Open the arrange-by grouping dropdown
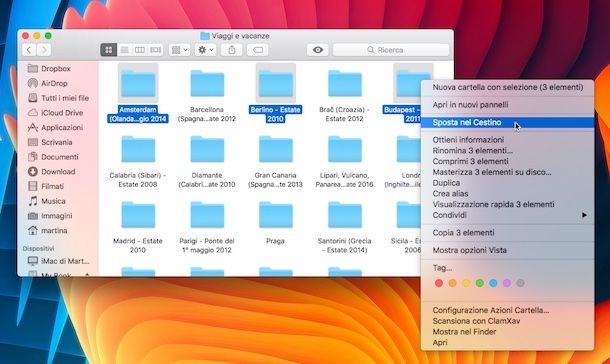 (x=179, y=50)
